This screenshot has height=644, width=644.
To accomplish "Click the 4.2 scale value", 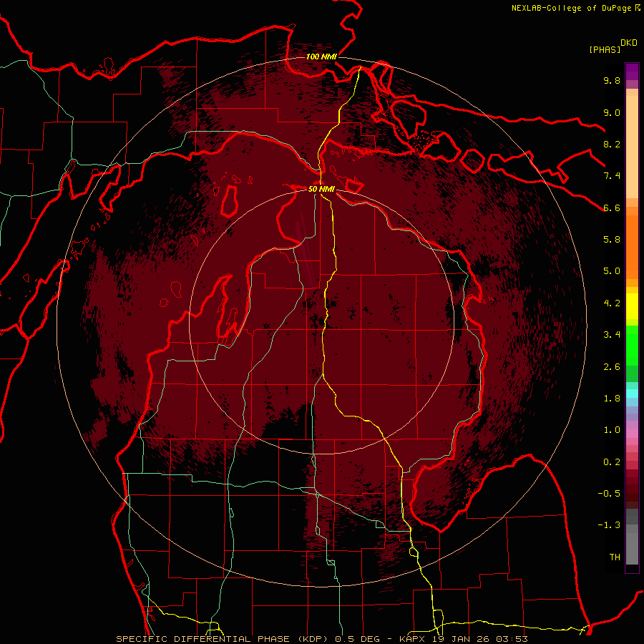I will point(612,303).
